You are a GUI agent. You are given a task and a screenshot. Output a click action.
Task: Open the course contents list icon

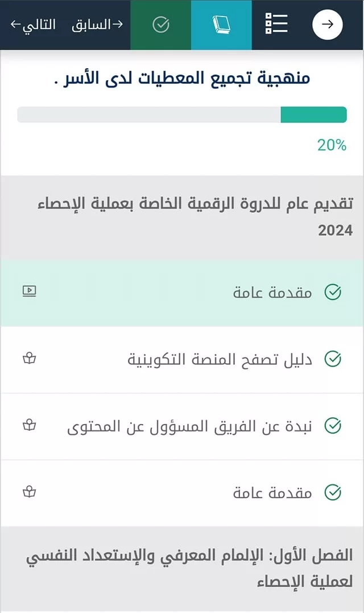pyautogui.click(x=276, y=24)
